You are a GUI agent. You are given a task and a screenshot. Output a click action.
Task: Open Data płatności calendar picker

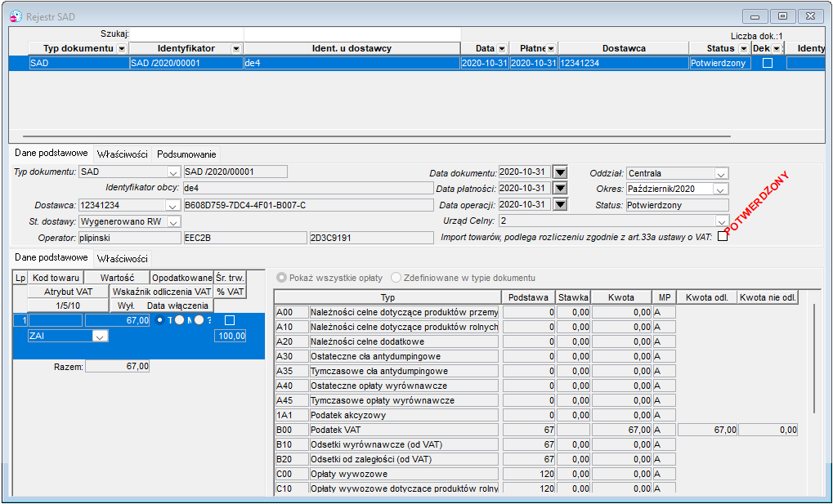(x=561, y=189)
